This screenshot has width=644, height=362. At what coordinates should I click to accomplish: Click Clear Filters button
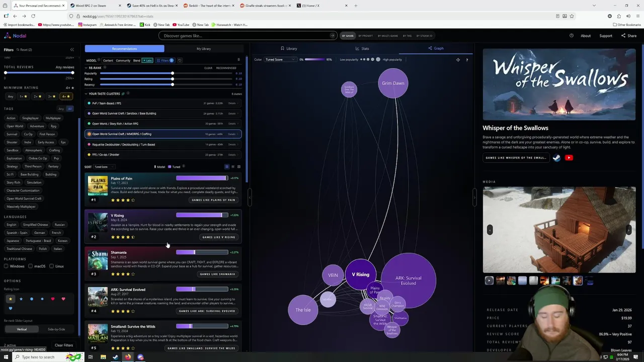(64, 345)
